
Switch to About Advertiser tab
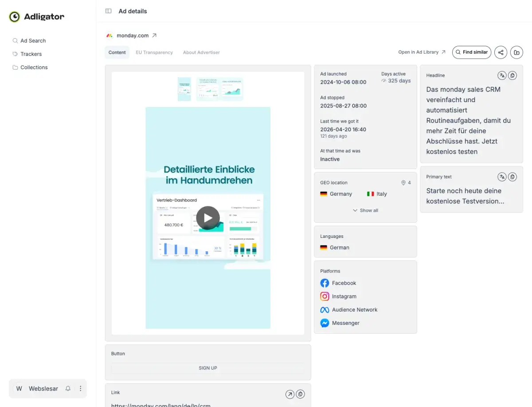(201, 52)
